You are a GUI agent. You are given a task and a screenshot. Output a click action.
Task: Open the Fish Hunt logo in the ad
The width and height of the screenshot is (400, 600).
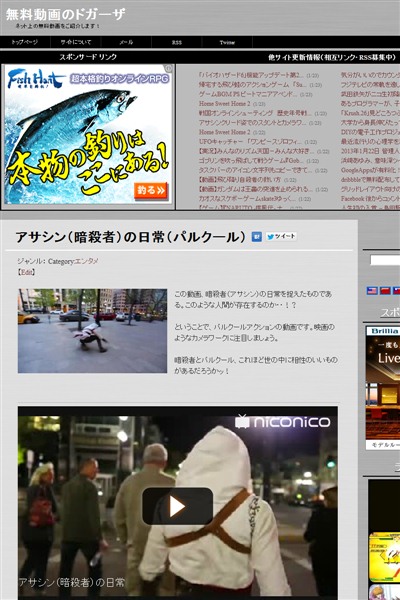tap(35, 80)
